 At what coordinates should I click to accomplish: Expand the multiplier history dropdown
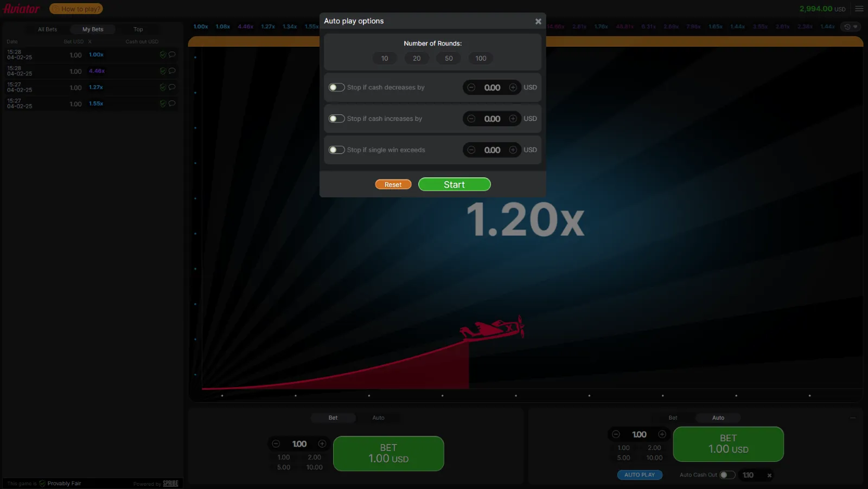(x=856, y=26)
